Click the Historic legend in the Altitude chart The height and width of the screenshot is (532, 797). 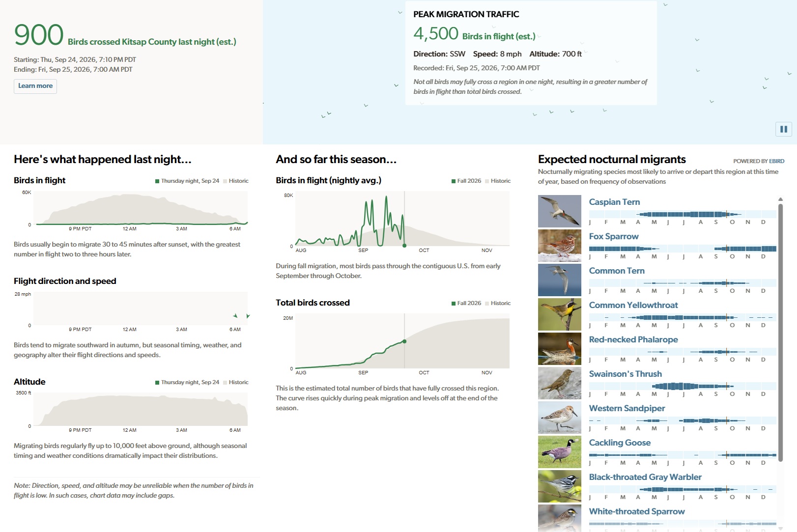(236, 382)
